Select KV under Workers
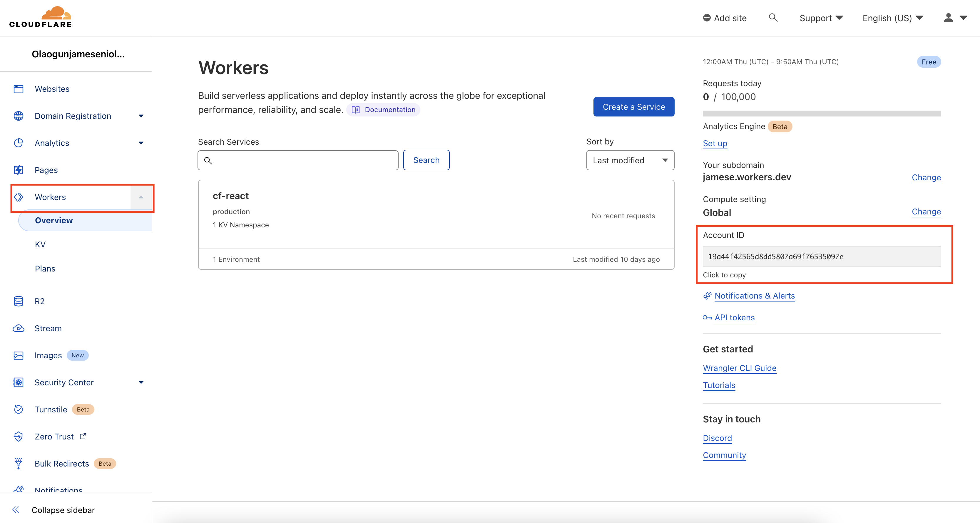 click(x=40, y=244)
